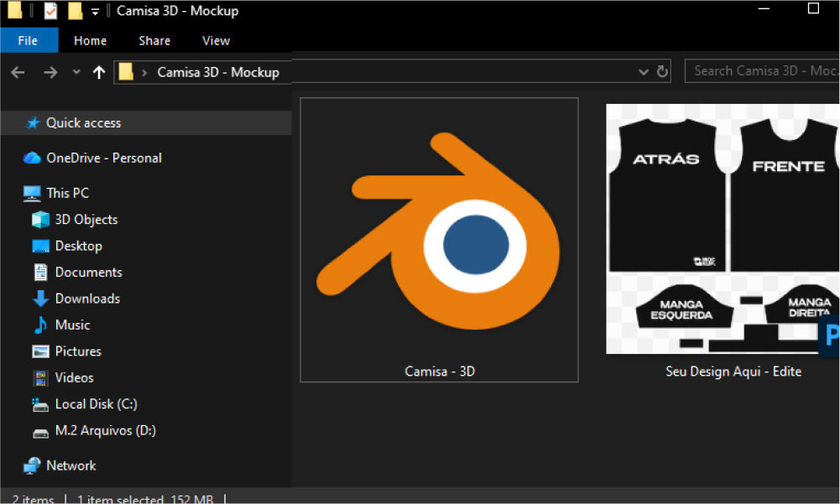Screen dimensions: 840x504
Task: Click the 3D Objects folder icon
Action: [x=40, y=220]
